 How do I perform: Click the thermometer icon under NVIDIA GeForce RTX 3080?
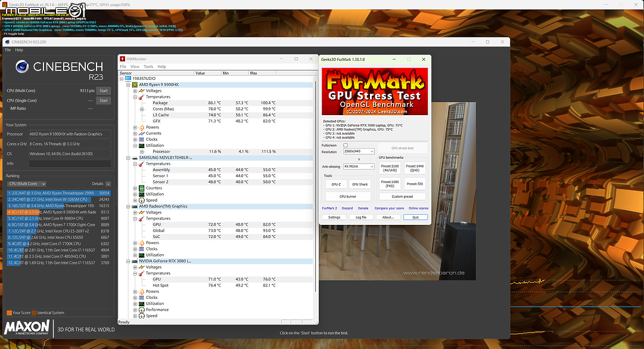[x=142, y=273]
